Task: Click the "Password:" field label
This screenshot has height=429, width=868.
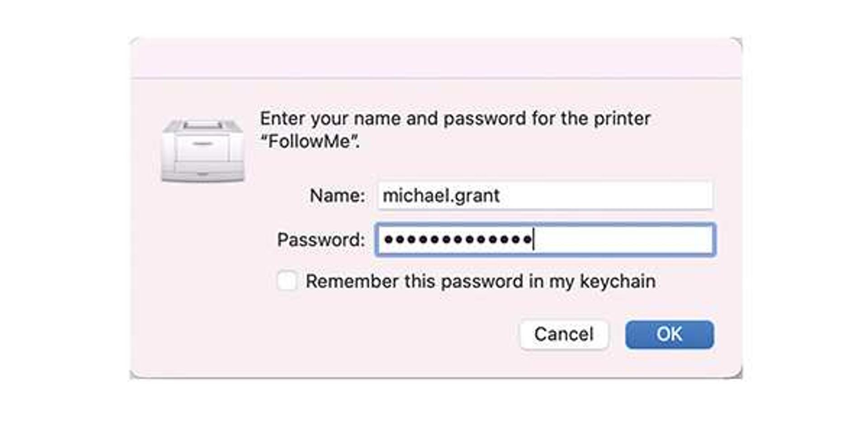Action: 321,240
